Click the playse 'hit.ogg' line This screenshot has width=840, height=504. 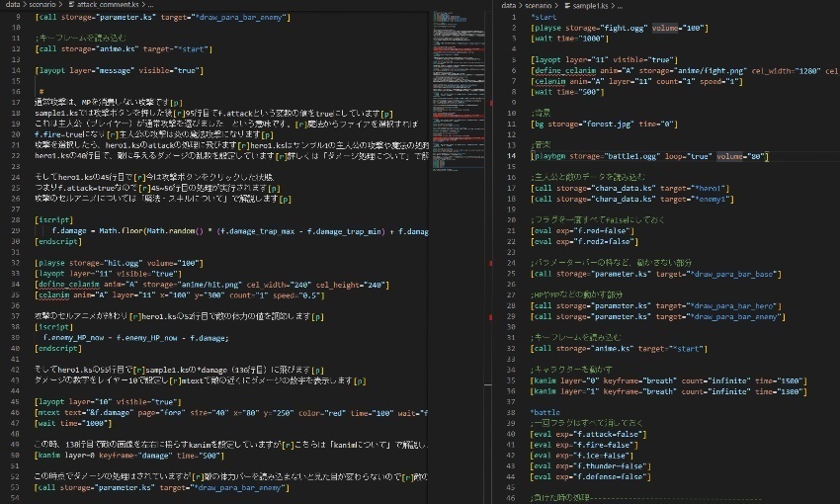tap(120, 263)
